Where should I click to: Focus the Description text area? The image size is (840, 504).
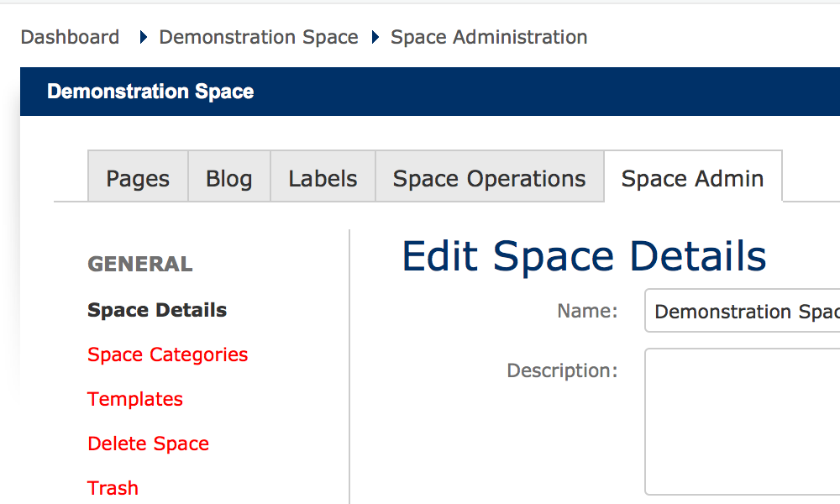(743, 420)
